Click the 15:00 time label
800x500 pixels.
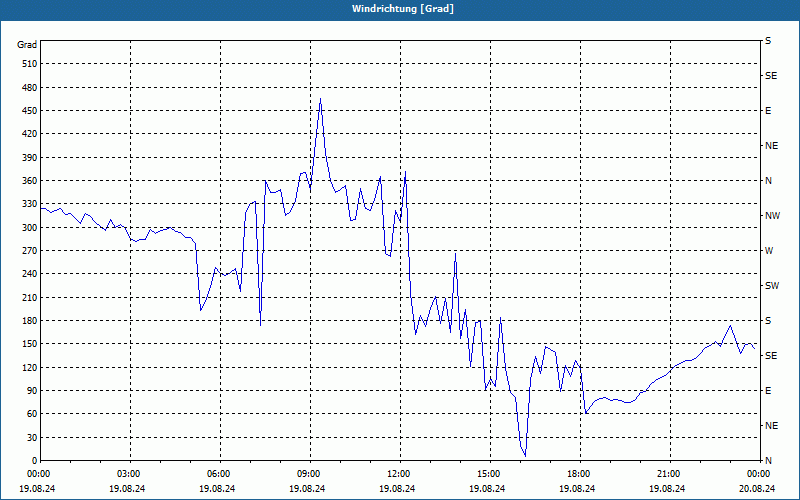488,473
